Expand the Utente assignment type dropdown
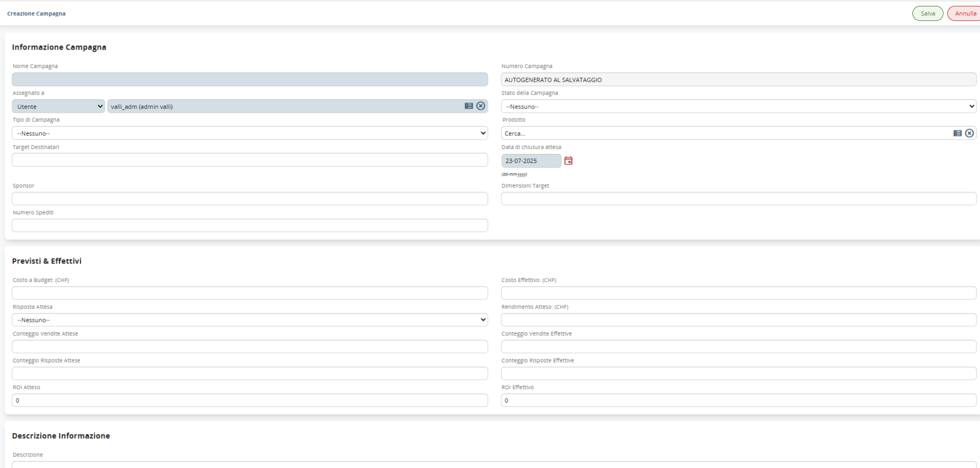 click(58, 107)
